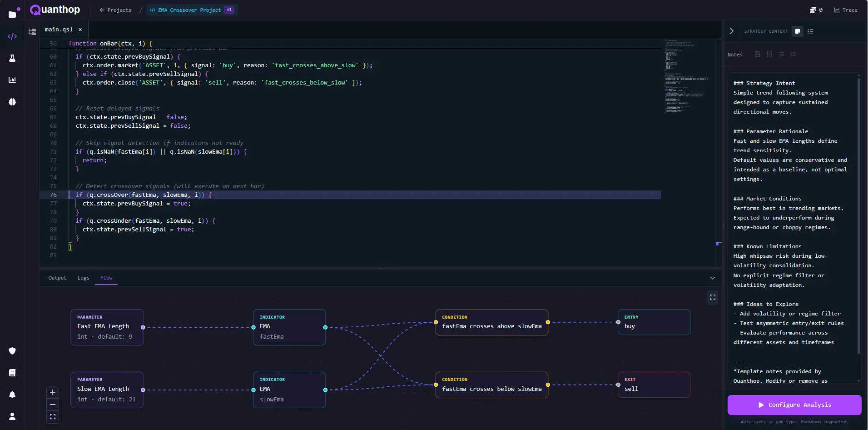Open notifications bell in sidebar
The height and width of the screenshot is (430, 868).
tap(12, 395)
